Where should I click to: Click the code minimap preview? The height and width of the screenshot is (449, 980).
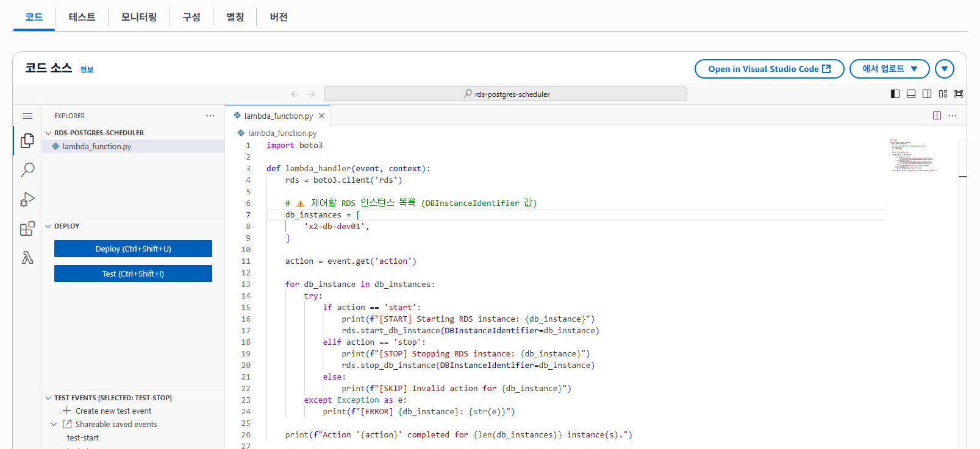click(x=914, y=155)
